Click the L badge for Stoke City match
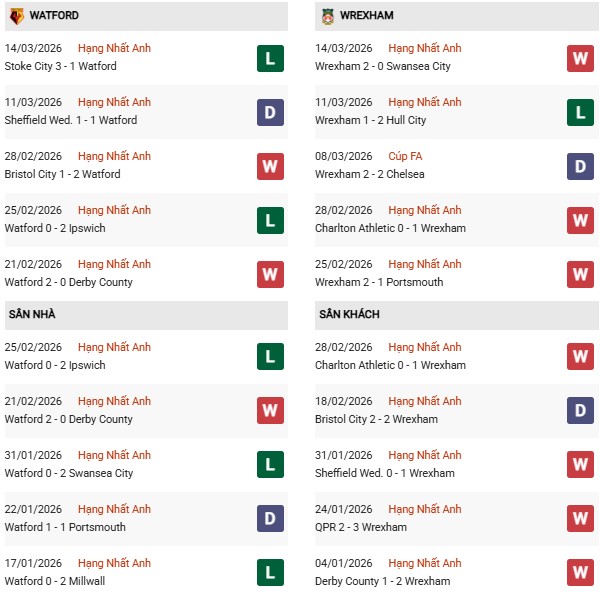The width and height of the screenshot is (600, 593). [x=270, y=58]
